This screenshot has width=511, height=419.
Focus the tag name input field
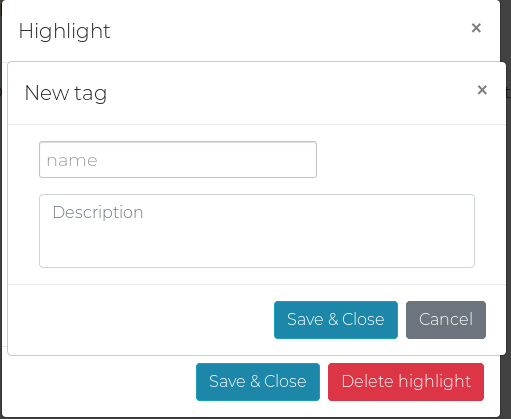click(178, 160)
